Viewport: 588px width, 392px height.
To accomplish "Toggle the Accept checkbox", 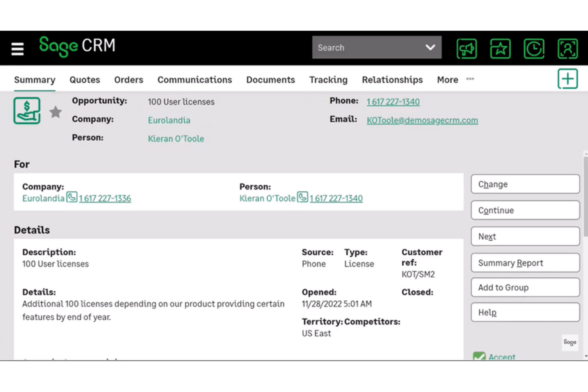I will [x=480, y=356].
